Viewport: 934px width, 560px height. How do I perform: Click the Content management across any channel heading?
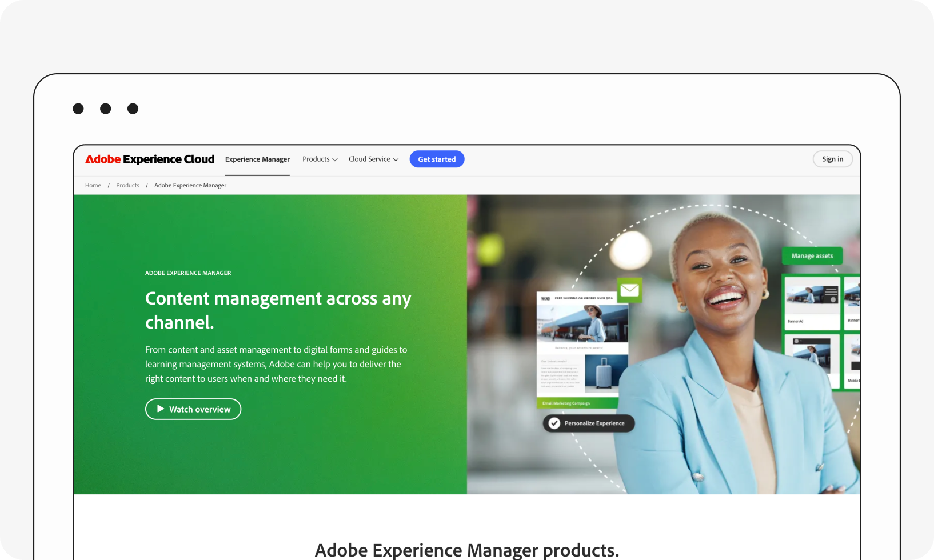(x=278, y=310)
